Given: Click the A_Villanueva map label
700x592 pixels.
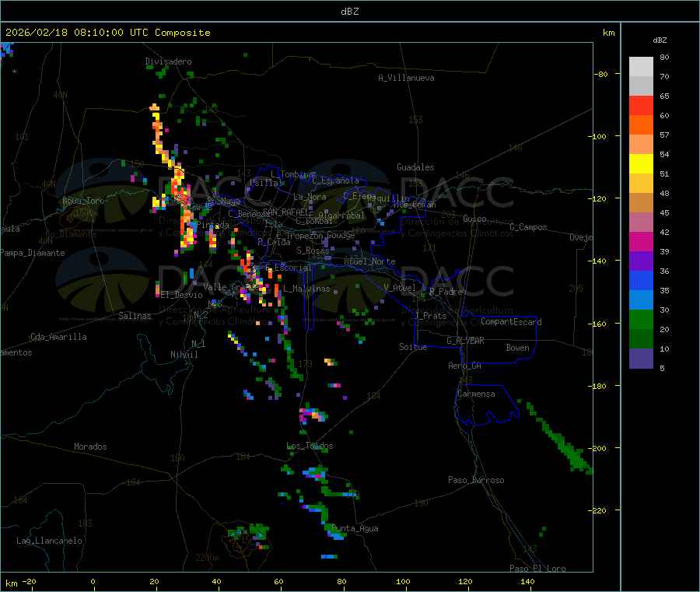Looking at the screenshot, I should [x=406, y=78].
